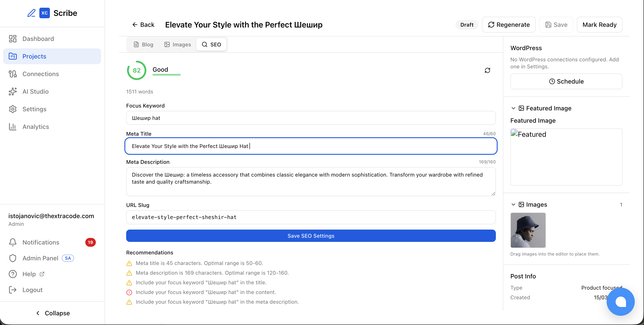Click the 82 SEO score gauge
This screenshot has width=644, height=325.
[x=136, y=70]
